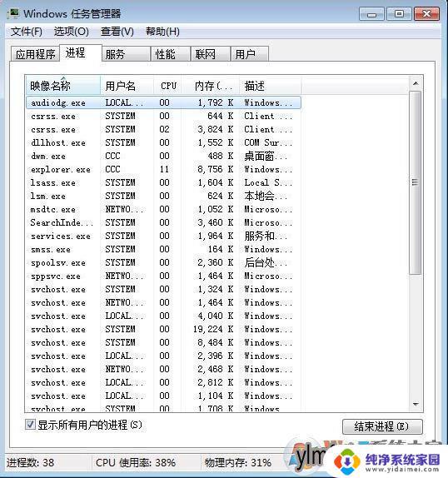Select svchost.exe row with 2,812 K

click(163, 382)
